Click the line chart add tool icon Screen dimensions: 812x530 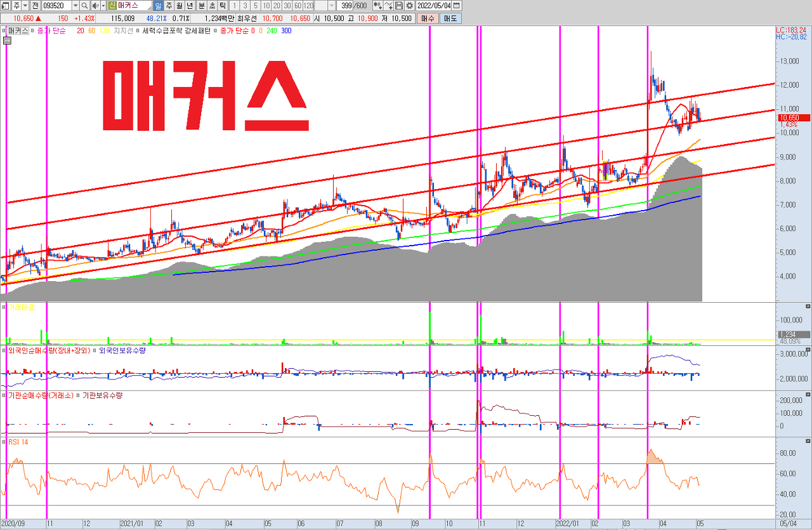coord(388,6)
